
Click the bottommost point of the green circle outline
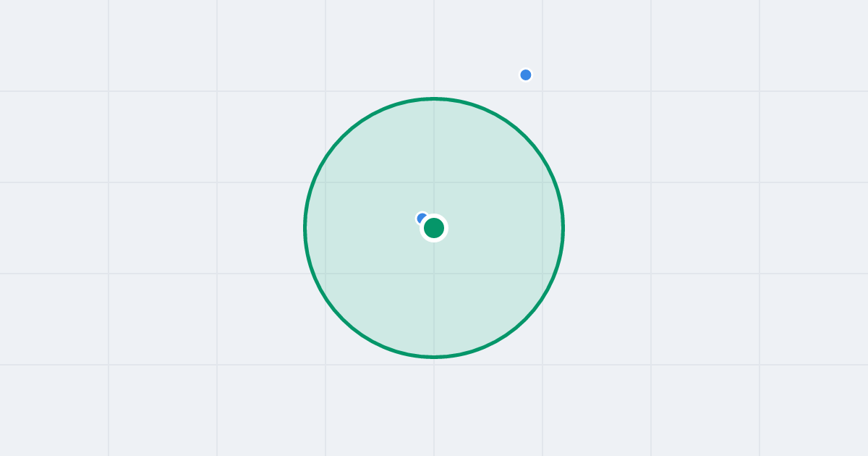(434, 357)
